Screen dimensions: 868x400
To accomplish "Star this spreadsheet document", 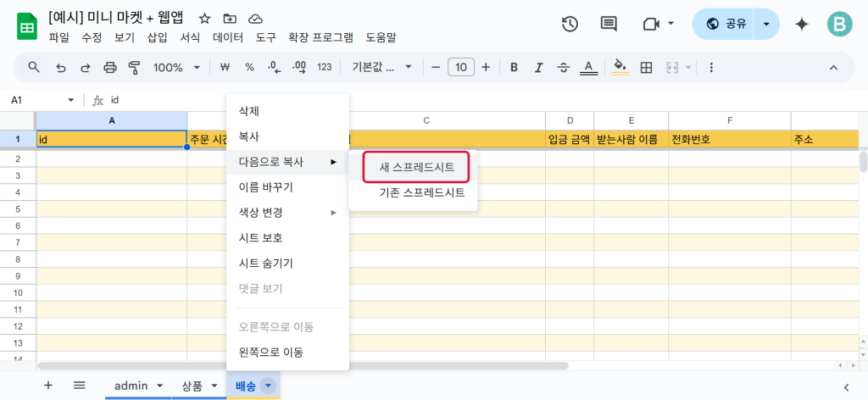I will click(204, 18).
